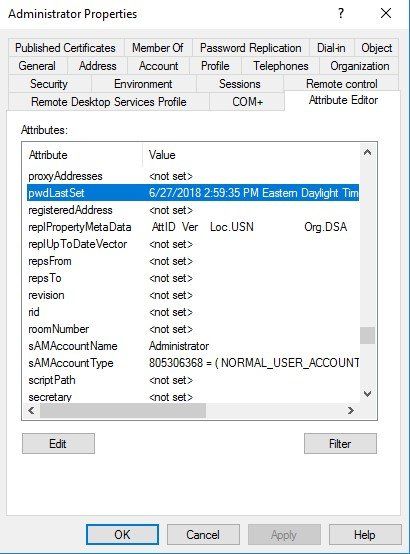This screenshot has width=410, height=554.
Task: Click the Cancel button
Action: tap(203, 535)
